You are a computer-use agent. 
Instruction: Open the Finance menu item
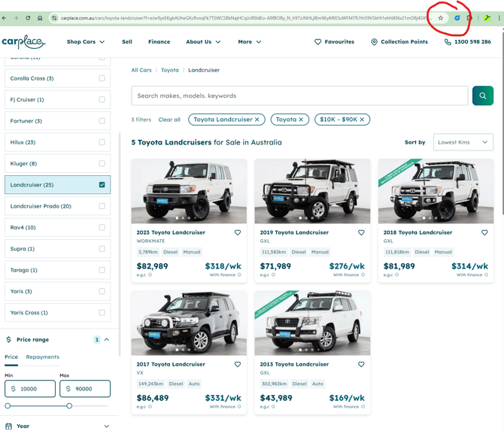pyautogui.click(x=159, y=42)
